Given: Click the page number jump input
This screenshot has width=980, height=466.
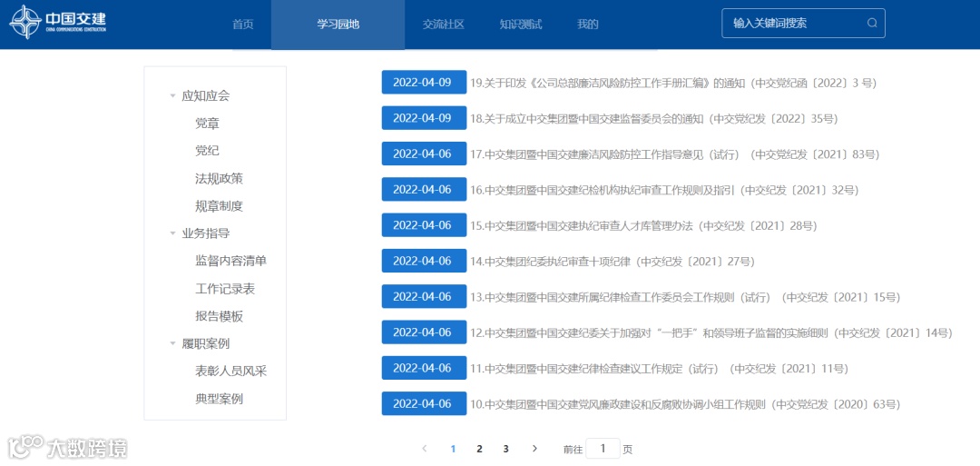Looking at the screenshot, I should (x=603, y=449).
